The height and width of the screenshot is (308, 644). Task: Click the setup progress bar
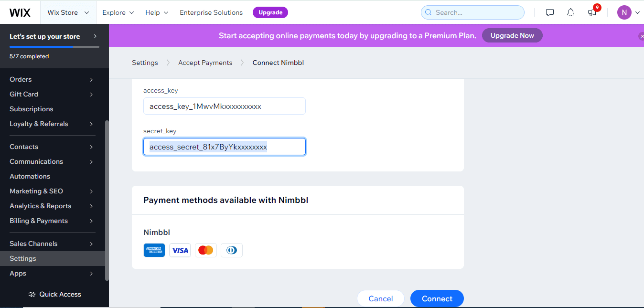click(x=54, y=47)
